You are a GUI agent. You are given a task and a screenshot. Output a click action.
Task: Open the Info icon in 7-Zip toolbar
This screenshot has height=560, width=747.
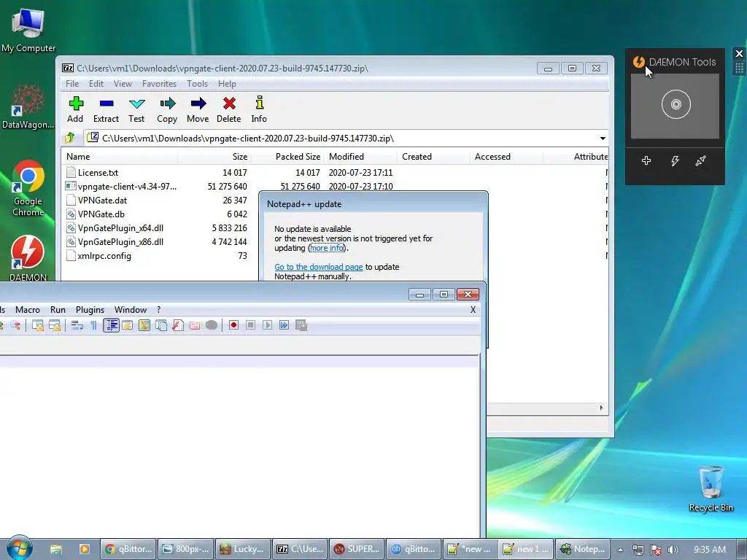coord(259,109)
